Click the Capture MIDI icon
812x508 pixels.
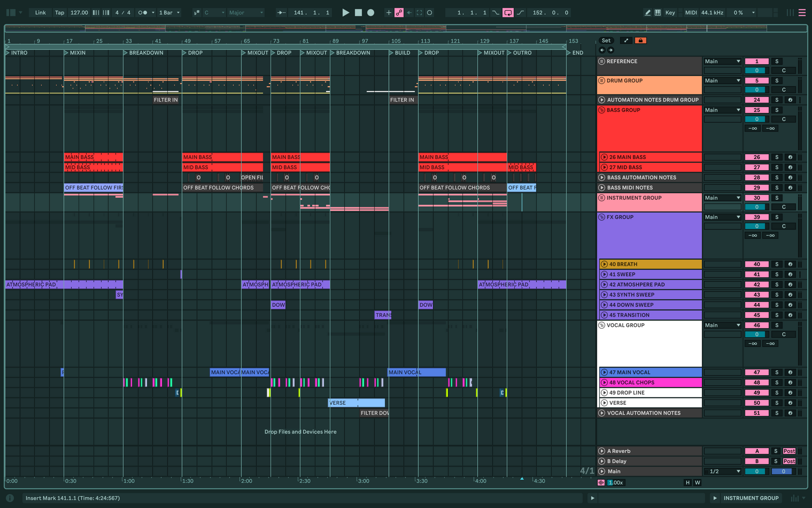coord(420,13)
